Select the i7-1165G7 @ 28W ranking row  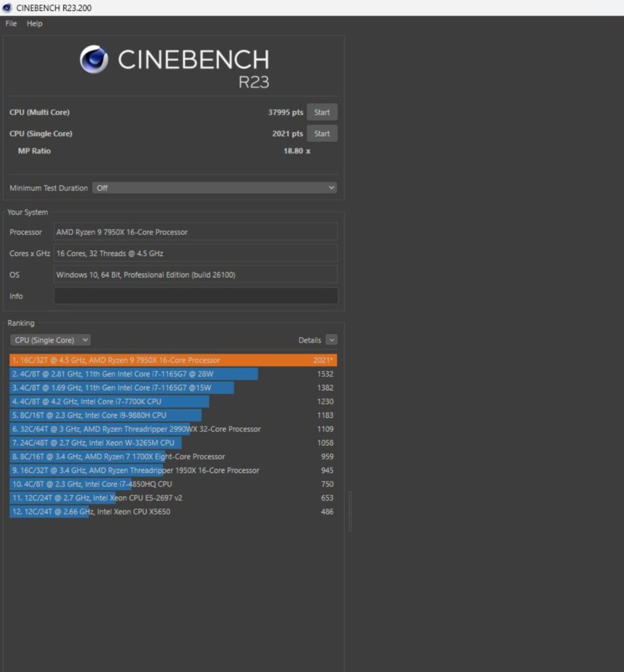(x=173, y=373)
